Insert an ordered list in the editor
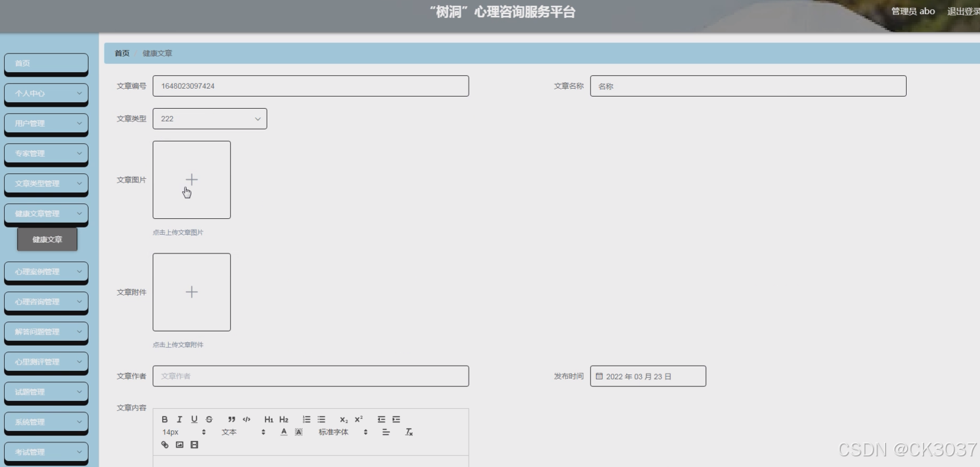Screen dimensions: 980x467 (x=307, y=420)
